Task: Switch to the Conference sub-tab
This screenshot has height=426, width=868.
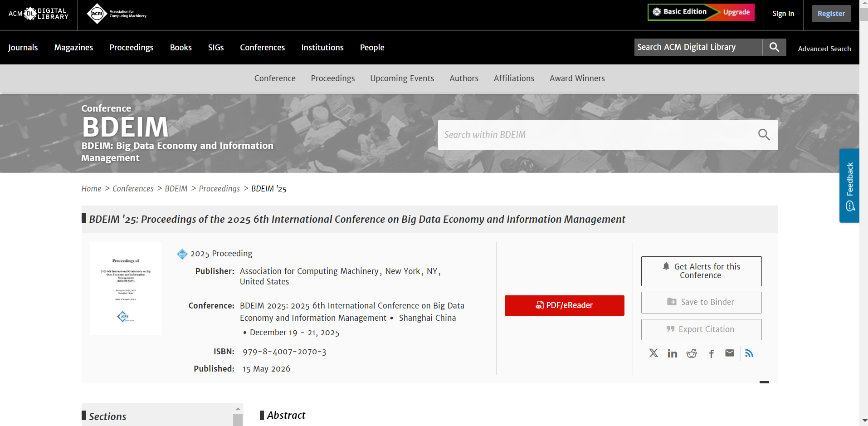Action: [x=275, y=78]
